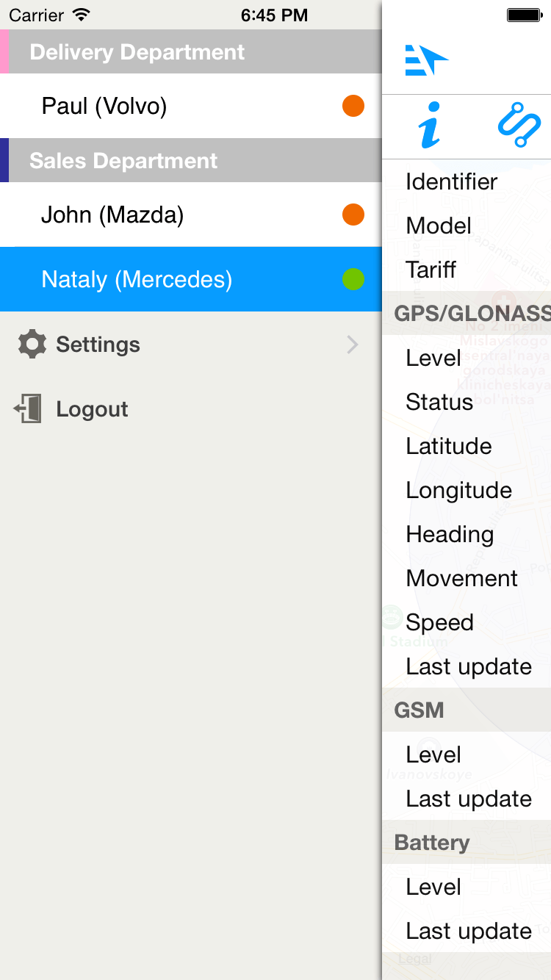Image resolution: width=551 pixels, height=980 pixels.
Task: Select the Nataly (Mercedes) vehicle row
Action: click(x=191, y=279)
